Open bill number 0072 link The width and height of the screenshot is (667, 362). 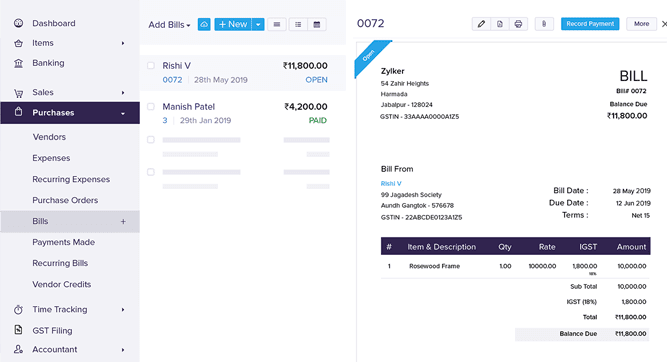(x=172, y=80)
